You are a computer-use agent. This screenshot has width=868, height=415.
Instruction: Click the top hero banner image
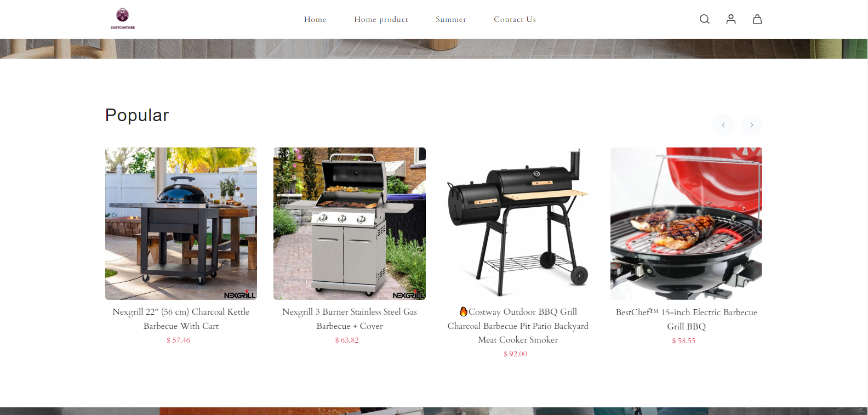(433, 49)
